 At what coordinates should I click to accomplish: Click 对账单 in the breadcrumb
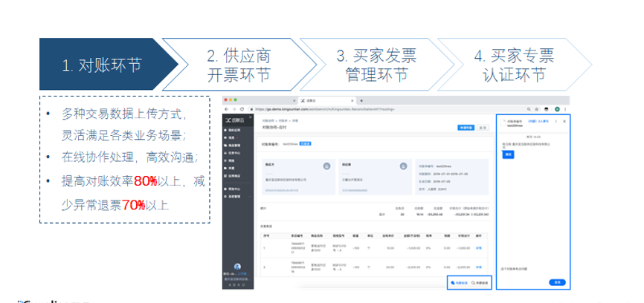click(x=283, y=121)
